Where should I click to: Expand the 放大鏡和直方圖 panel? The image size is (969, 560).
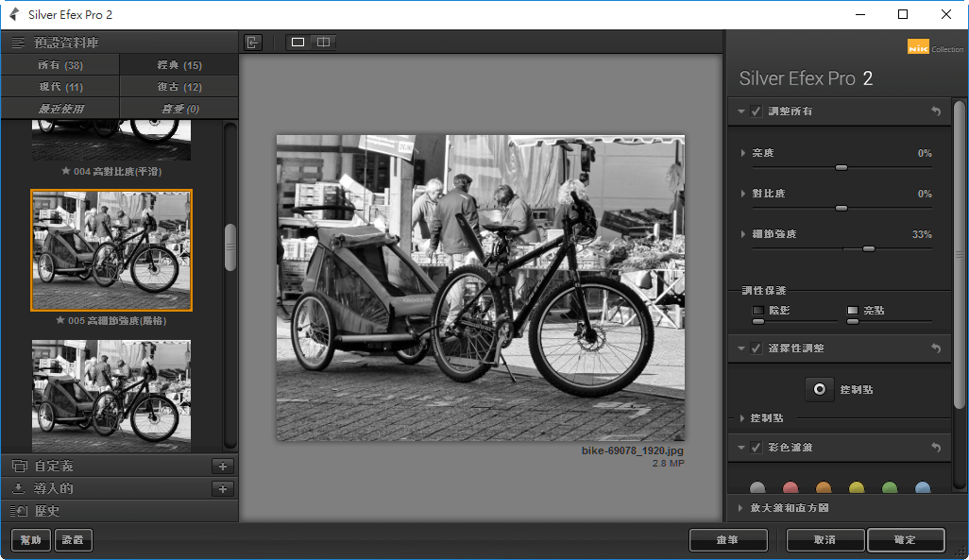pyautogui.click(x=740, y=508)
